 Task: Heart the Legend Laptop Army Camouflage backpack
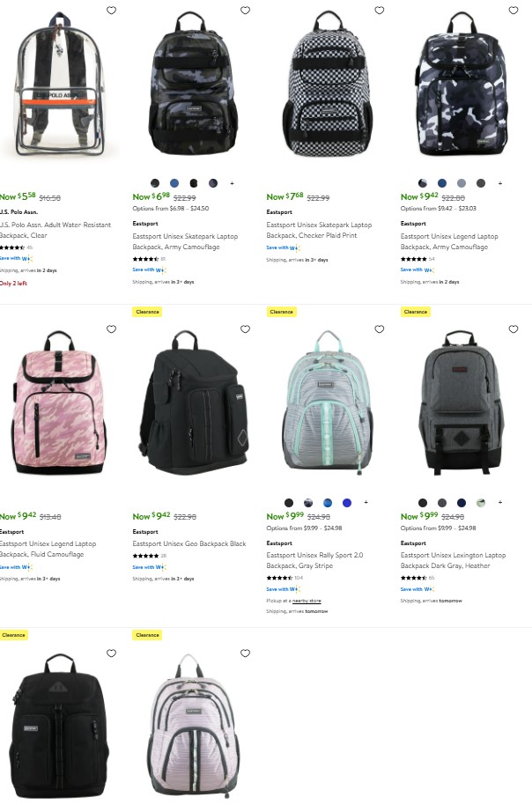click(x=513, y=11)
